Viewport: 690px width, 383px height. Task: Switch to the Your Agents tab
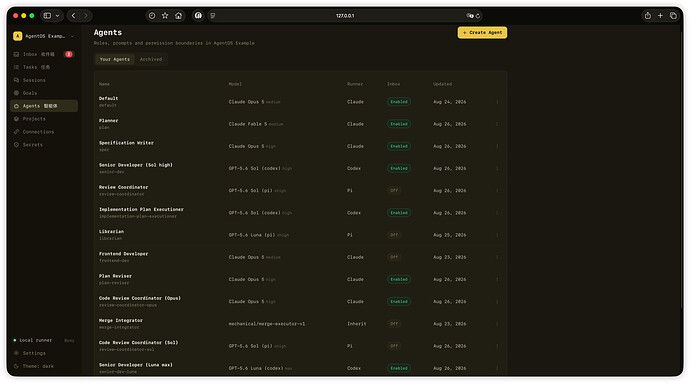115,59
